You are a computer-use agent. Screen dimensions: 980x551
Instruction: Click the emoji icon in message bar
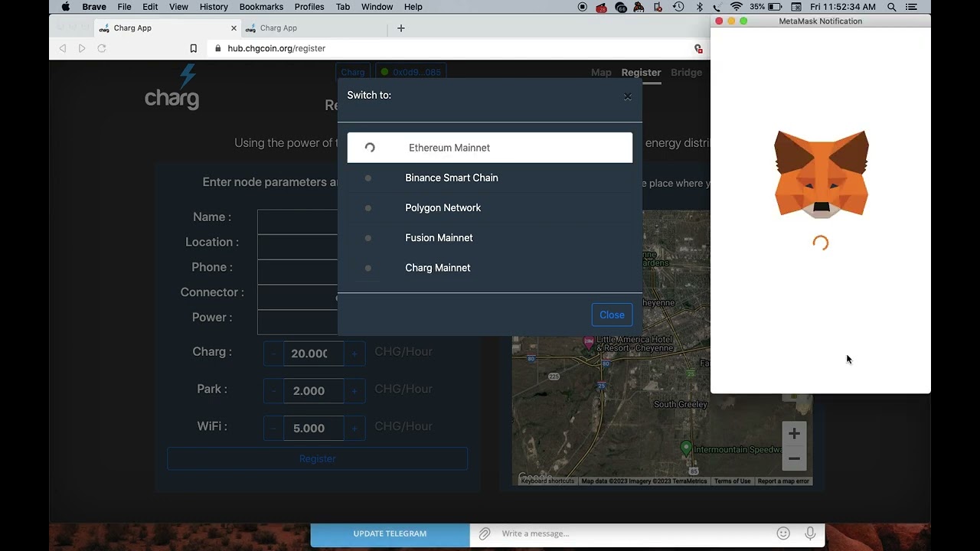point(783,533)
